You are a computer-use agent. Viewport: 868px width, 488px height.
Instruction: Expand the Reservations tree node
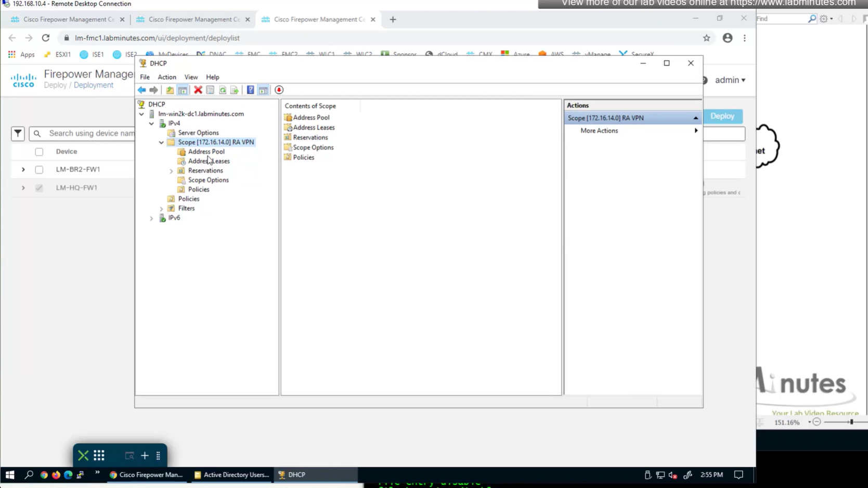coord(171,171)
